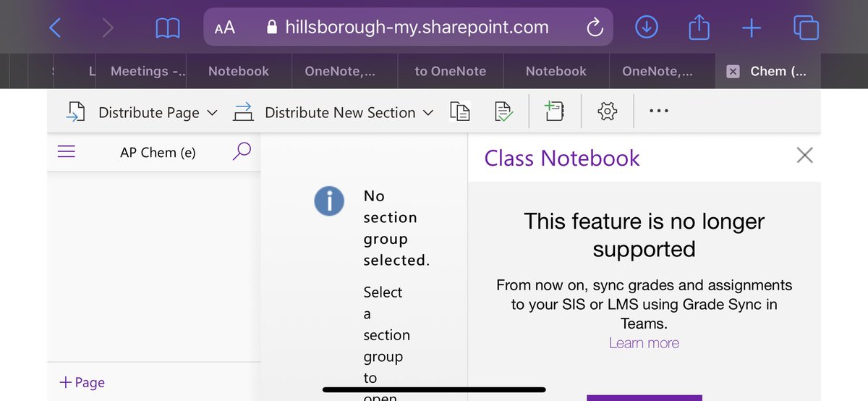Click the create Class Notebook icon
Image resolution: width=868 pixels, height=401 pixels.
(554, 111)
